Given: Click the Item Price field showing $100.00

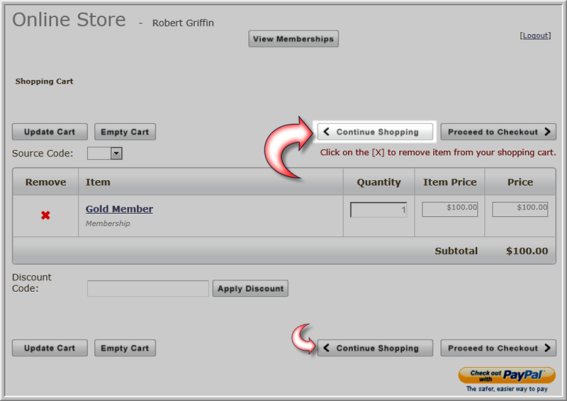Looking at the screenshot, I should pos(450,209).
